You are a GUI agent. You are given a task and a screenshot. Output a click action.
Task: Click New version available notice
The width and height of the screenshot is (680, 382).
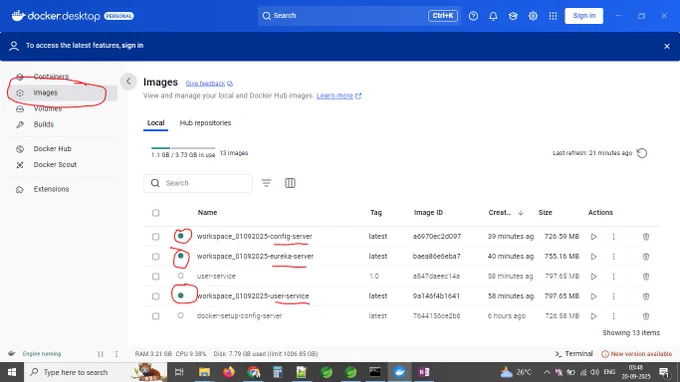[x=637, y=354]
